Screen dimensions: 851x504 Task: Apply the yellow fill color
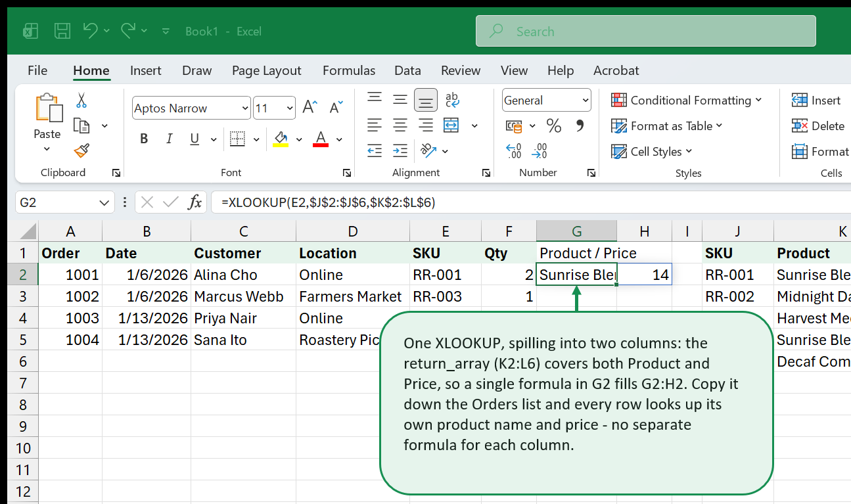coord(281,139)
